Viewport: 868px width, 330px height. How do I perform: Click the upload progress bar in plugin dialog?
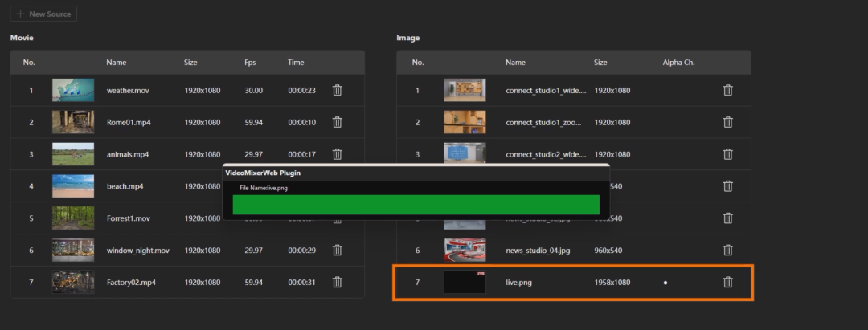416,205
